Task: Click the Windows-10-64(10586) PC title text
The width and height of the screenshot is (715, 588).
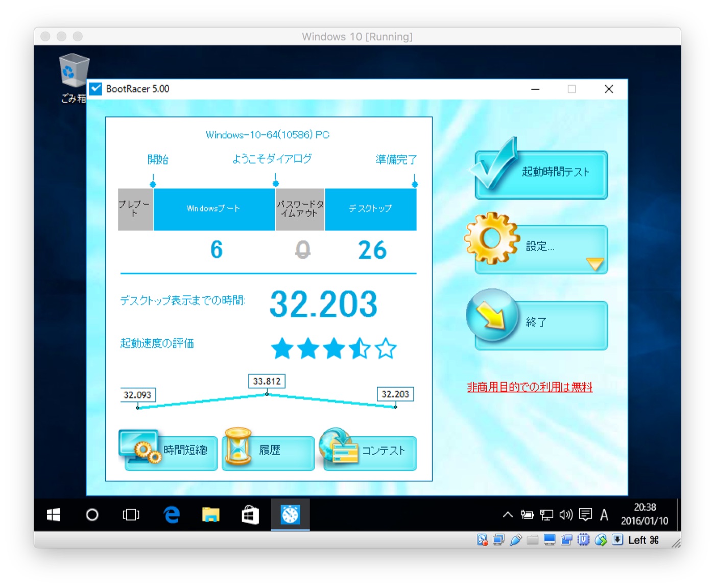Action: [268, 135]
